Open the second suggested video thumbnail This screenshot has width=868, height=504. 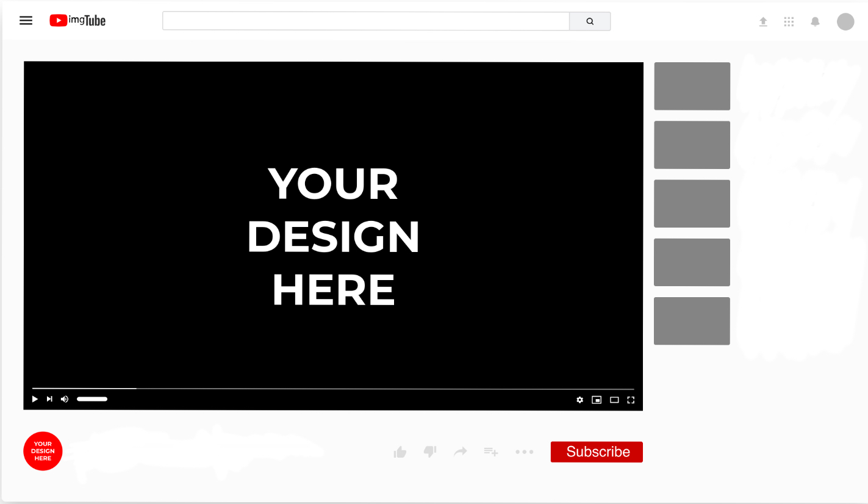[x=692, y=145]
